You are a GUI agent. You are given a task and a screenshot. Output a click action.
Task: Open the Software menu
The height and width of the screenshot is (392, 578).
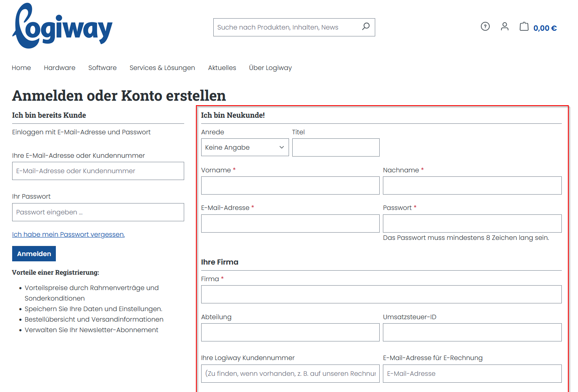[102, 68]
